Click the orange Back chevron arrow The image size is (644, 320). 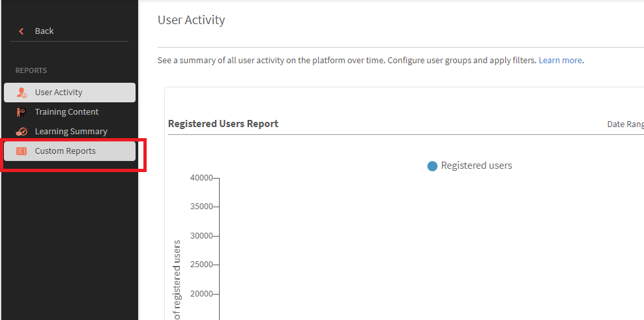tap(22, 31)
